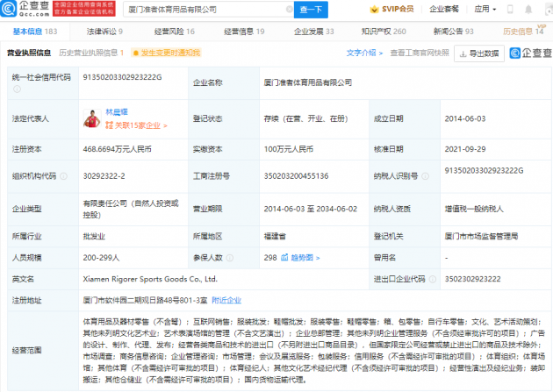Open 企业套餐 link
Screen dimensions: 553x392
coord(443,9)
